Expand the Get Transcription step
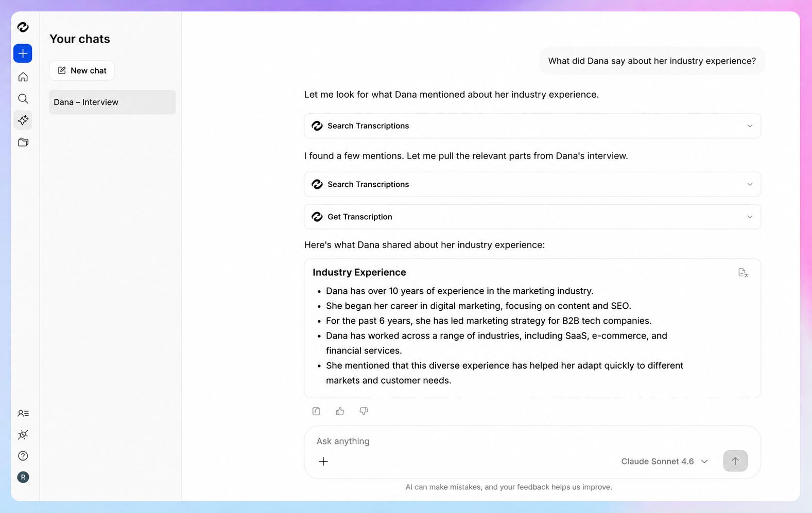Screen dimensions: 812x513 click(x=532, y=217)
